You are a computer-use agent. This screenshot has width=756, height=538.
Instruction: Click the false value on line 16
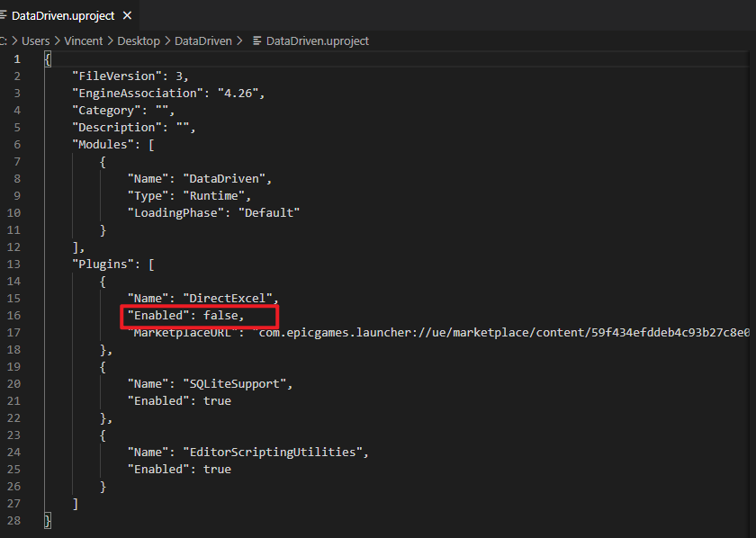pos(220,315)
